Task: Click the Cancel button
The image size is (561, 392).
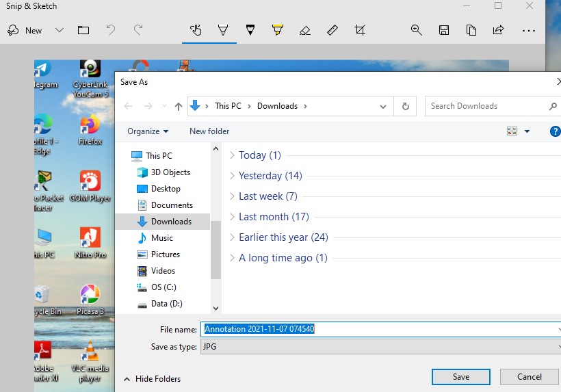Action: tap(529, 377)
